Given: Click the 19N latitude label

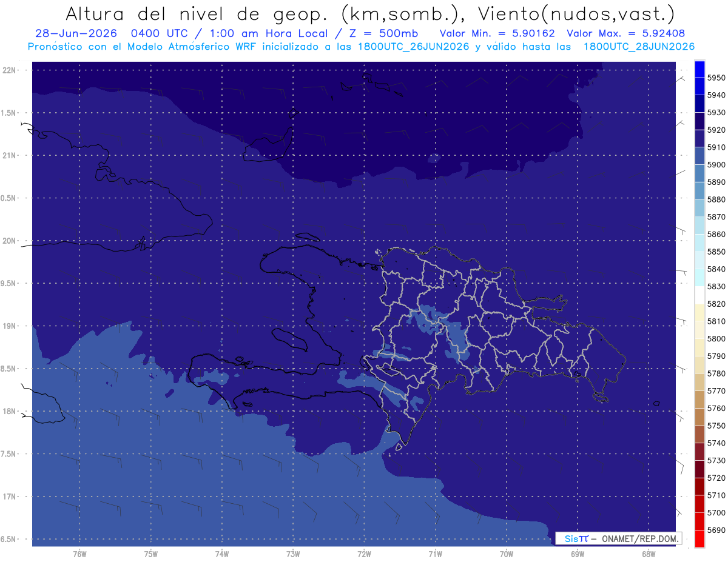Looking at the screenshot, I should pos(10,326).
